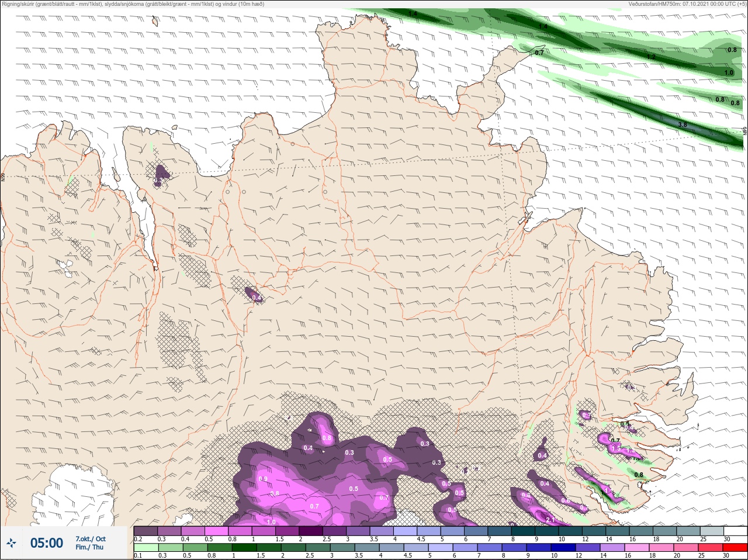
Task: Select the lower legend swatch between 0.1 and 0.3
Action: [x=146, y=548]
